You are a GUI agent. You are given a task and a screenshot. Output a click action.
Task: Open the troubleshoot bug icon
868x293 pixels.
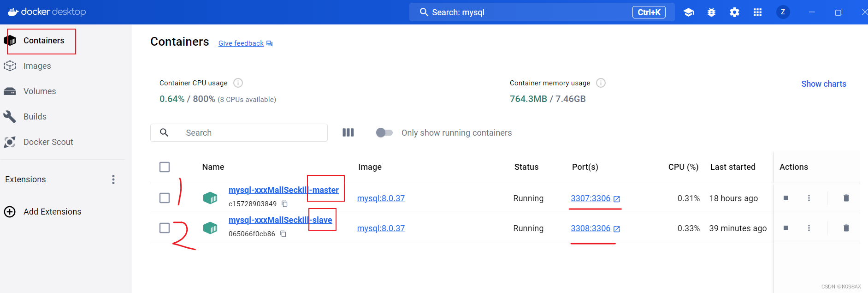click(x=711, y=12)
